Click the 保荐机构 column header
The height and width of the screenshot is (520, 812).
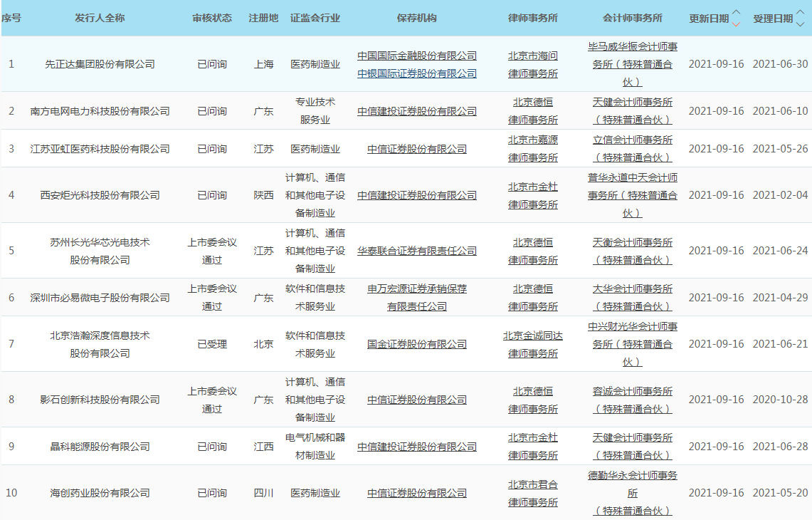[417, 18]
